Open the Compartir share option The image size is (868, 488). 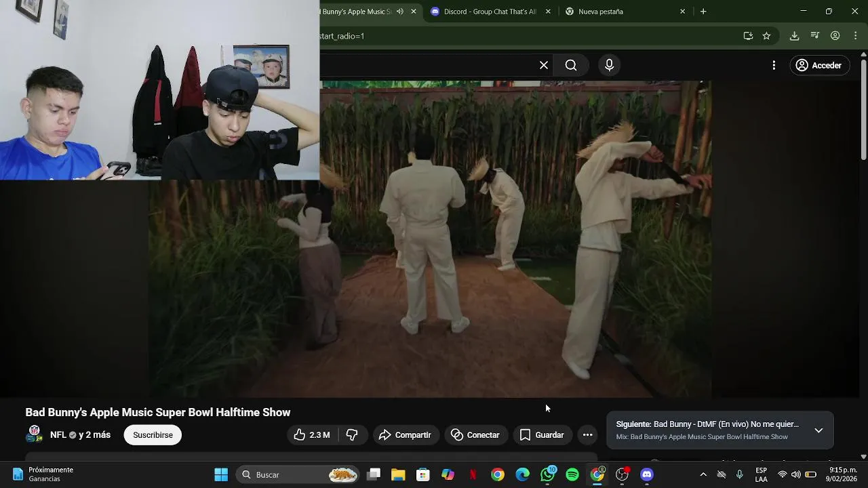(405, 435)
